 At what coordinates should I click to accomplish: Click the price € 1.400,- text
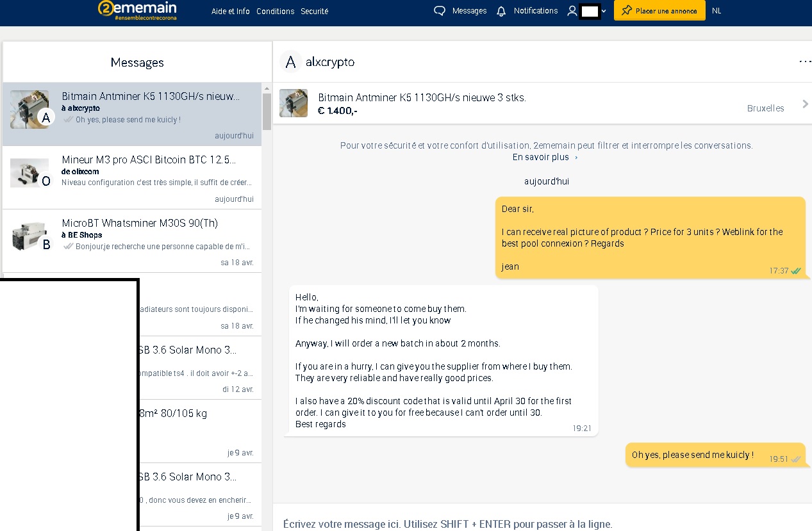coord(338,111)
